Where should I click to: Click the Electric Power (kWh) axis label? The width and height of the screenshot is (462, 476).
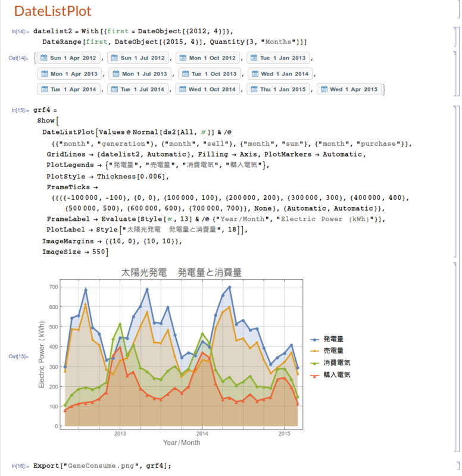click(42, 355)
